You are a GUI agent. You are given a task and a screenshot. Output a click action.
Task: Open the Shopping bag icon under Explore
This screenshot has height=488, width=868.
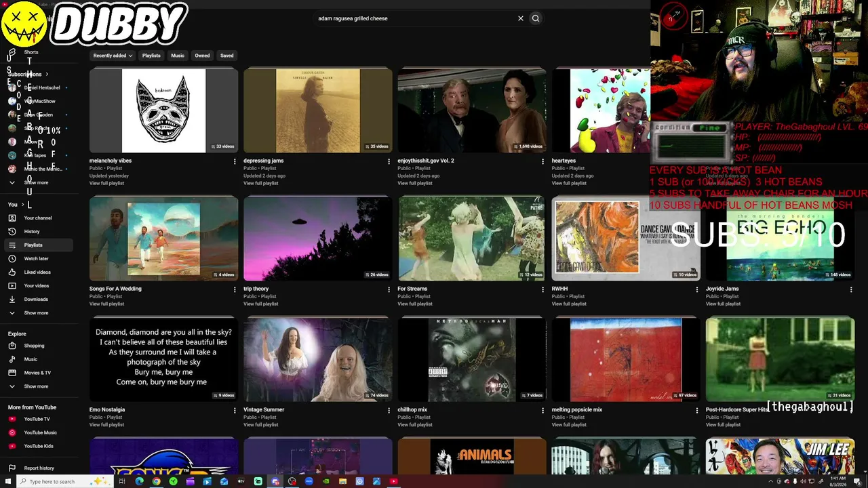tap(12, 346)
